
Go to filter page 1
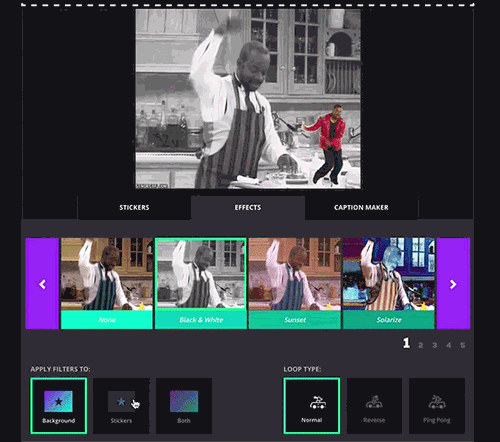pos(406,343)
